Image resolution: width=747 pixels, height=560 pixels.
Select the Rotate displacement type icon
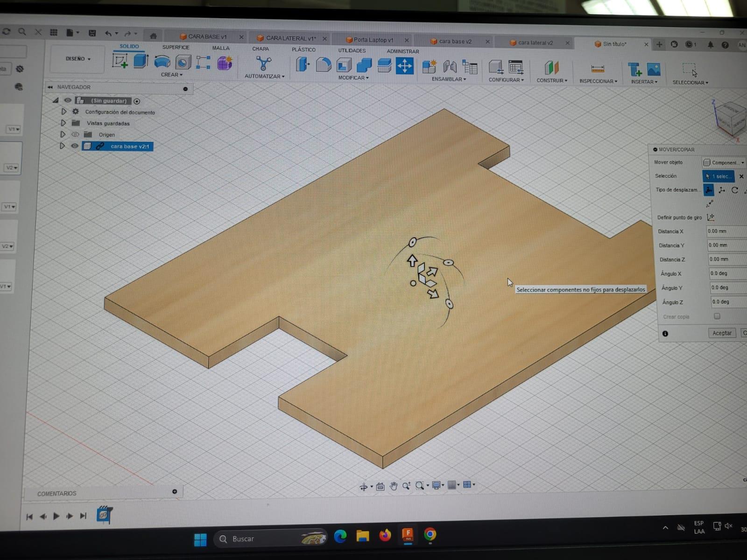(x=735, y=190)
